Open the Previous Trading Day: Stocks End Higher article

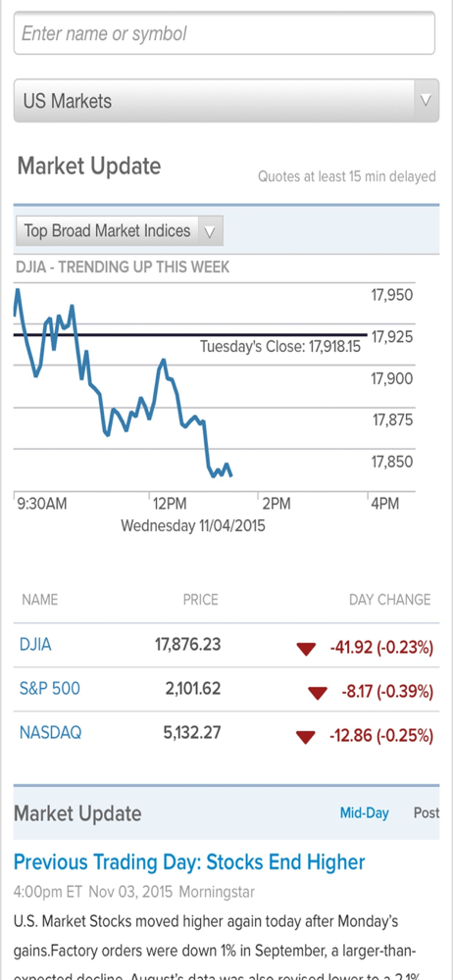tap(189, 862)
